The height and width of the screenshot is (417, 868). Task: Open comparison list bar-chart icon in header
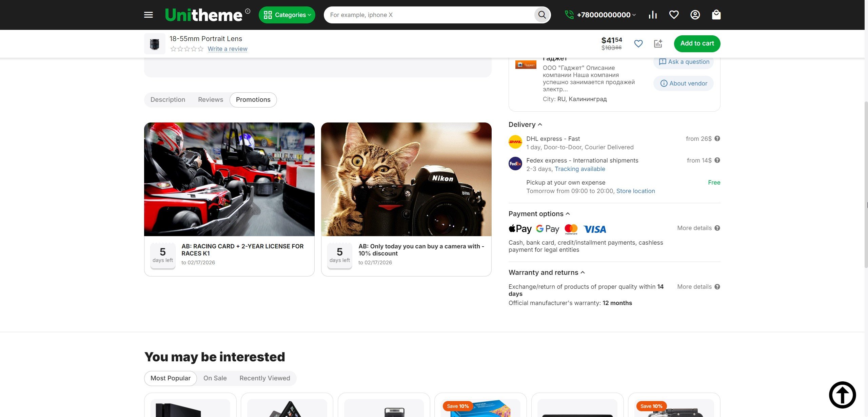click(x=653, y=15)
